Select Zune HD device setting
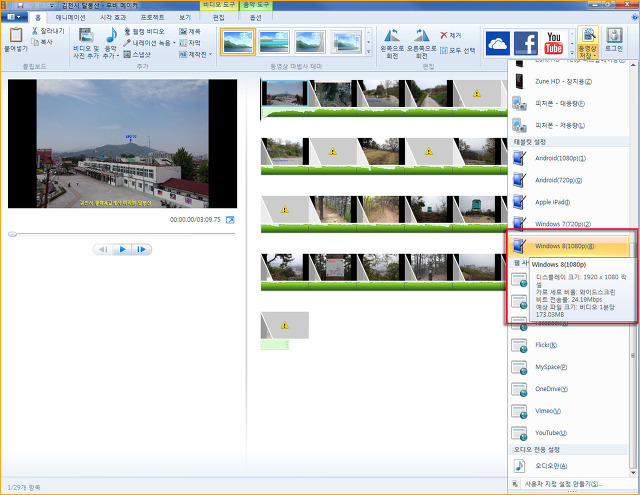 point(568,82)
